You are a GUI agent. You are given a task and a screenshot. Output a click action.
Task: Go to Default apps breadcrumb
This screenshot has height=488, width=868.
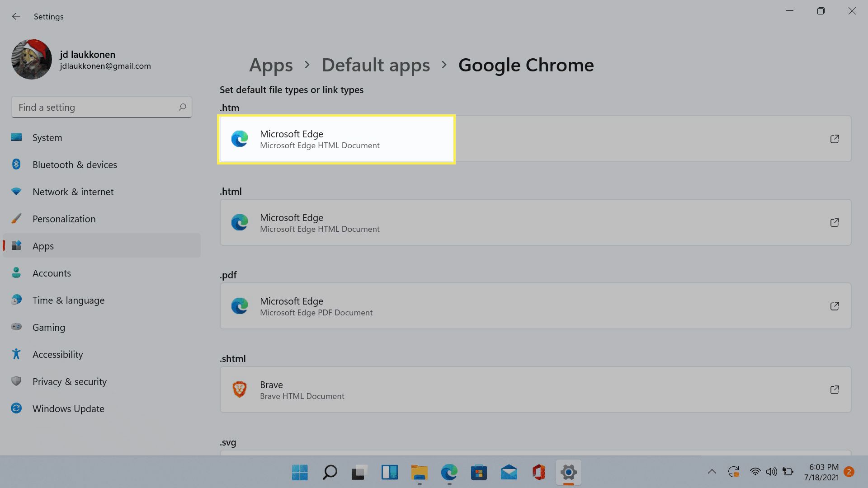376,65
